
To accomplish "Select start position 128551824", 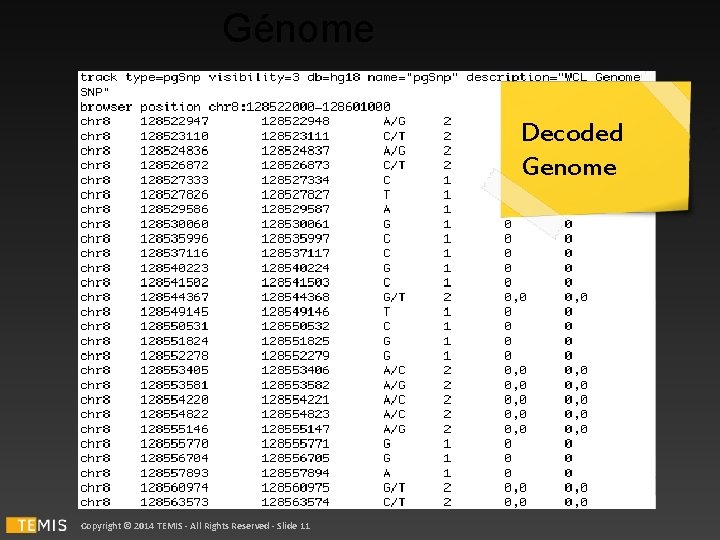I will click(x=174, y=341).
